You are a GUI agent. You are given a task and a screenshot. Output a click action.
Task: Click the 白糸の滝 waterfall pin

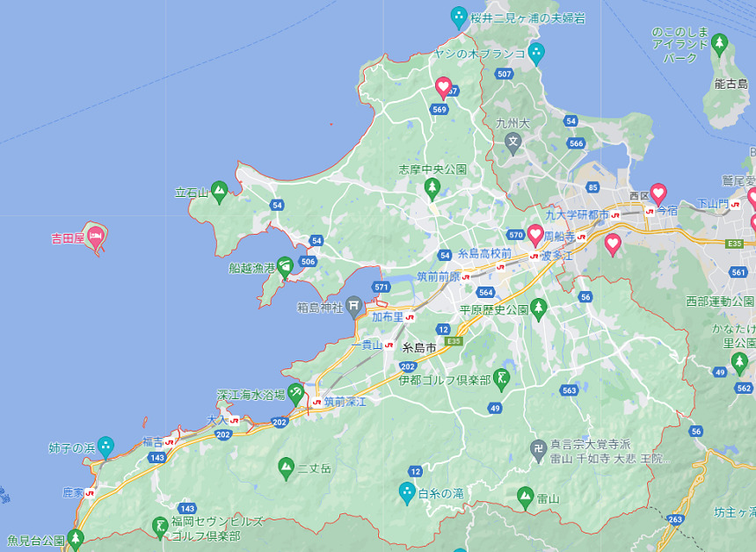pos(407,493)
